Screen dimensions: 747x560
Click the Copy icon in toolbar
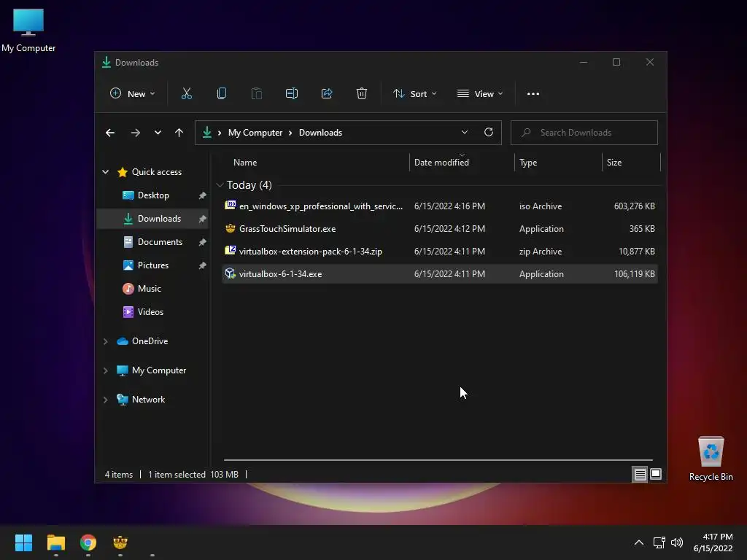[222, 93]
